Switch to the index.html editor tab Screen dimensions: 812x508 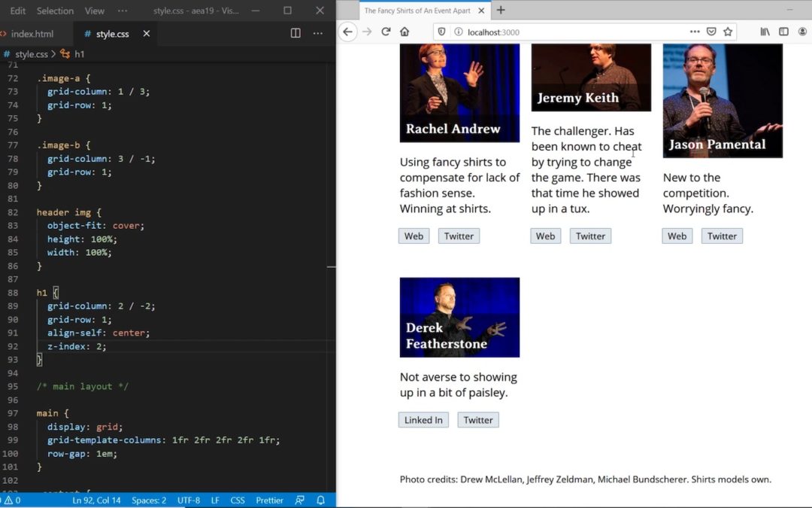tap(32, 34)
